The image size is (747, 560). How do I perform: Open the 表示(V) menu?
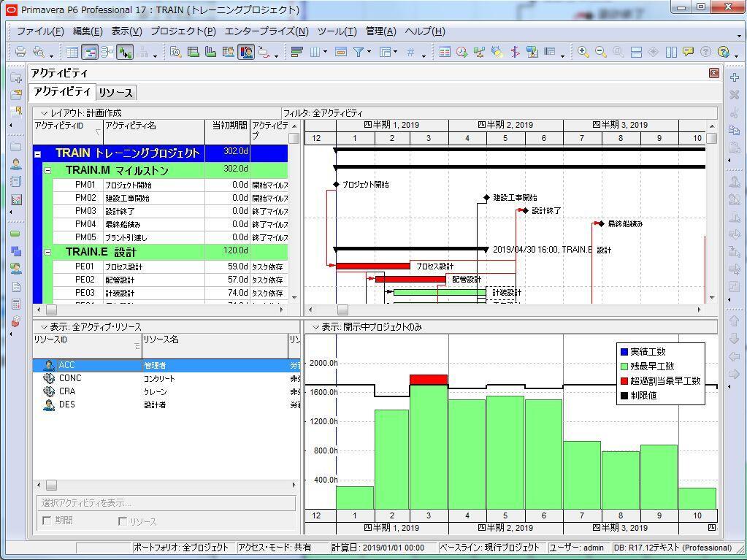[127, 31]
